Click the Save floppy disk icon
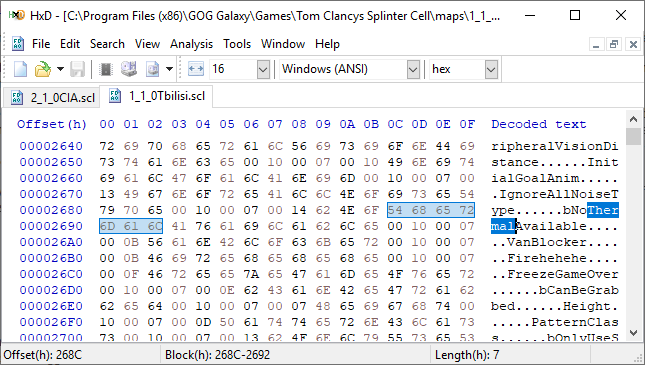 (77, 69)
